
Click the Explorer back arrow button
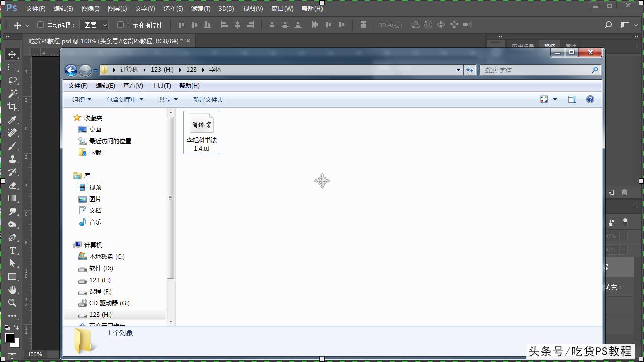71,70
